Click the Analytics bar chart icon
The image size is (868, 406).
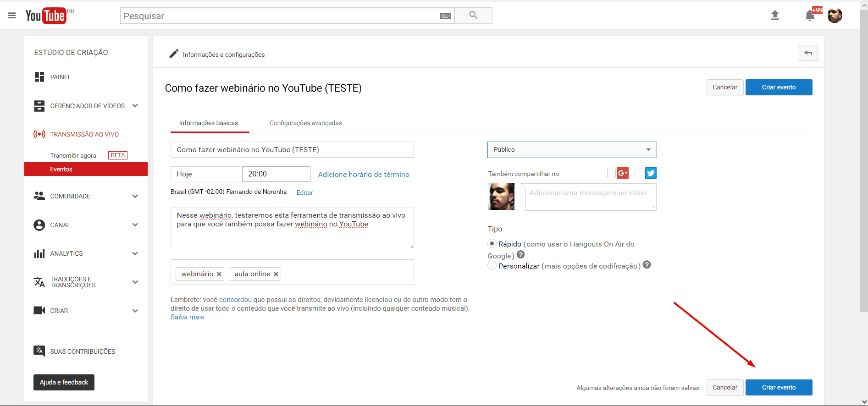pyautogui.click(x=39, y=253)
